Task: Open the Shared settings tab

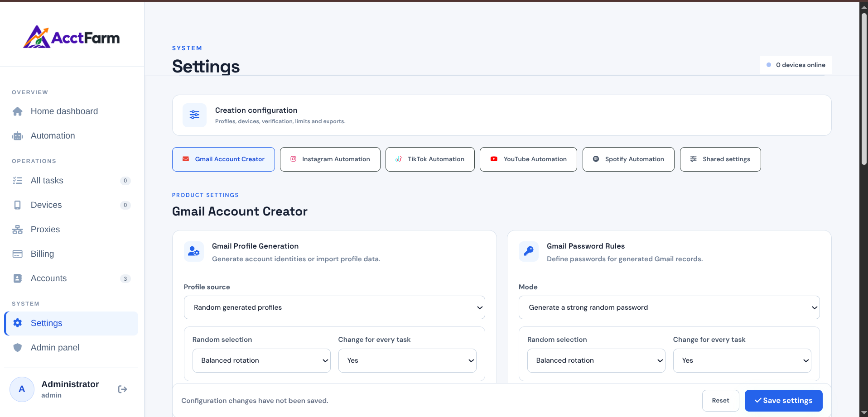Action: tap(720, 159)
